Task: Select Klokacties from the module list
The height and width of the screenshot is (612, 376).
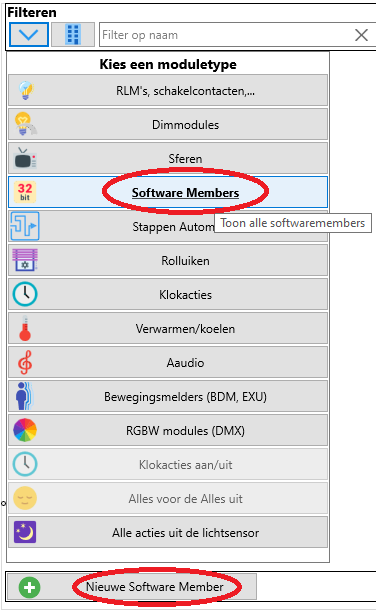Action: pos(168,294)
